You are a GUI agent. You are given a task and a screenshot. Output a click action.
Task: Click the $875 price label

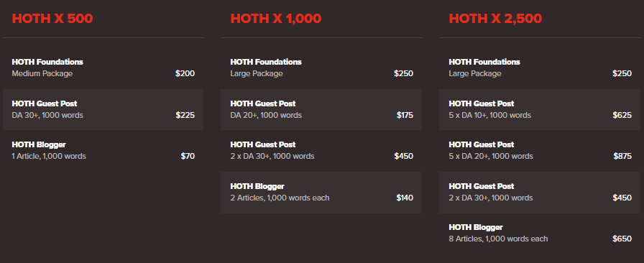pyautogui.click(x=622, y=156)
